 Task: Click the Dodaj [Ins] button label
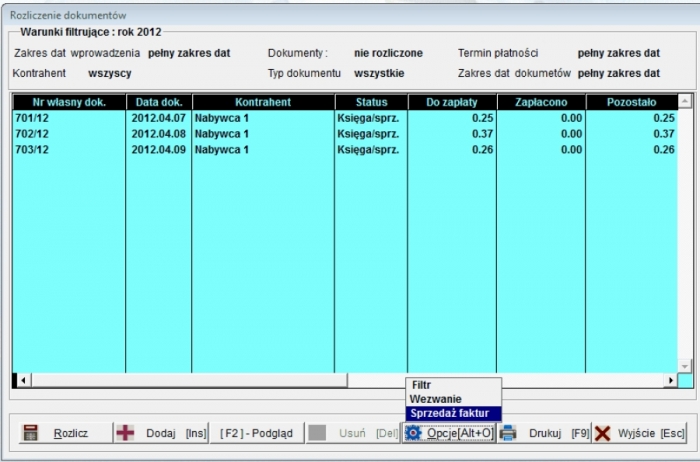[x=176, y=433]
